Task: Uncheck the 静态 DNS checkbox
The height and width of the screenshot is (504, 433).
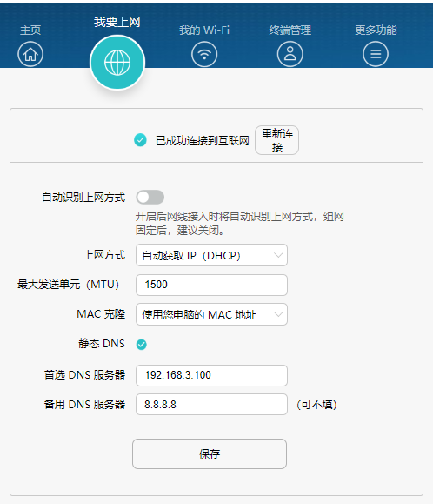Action: (x=141, y=344)
